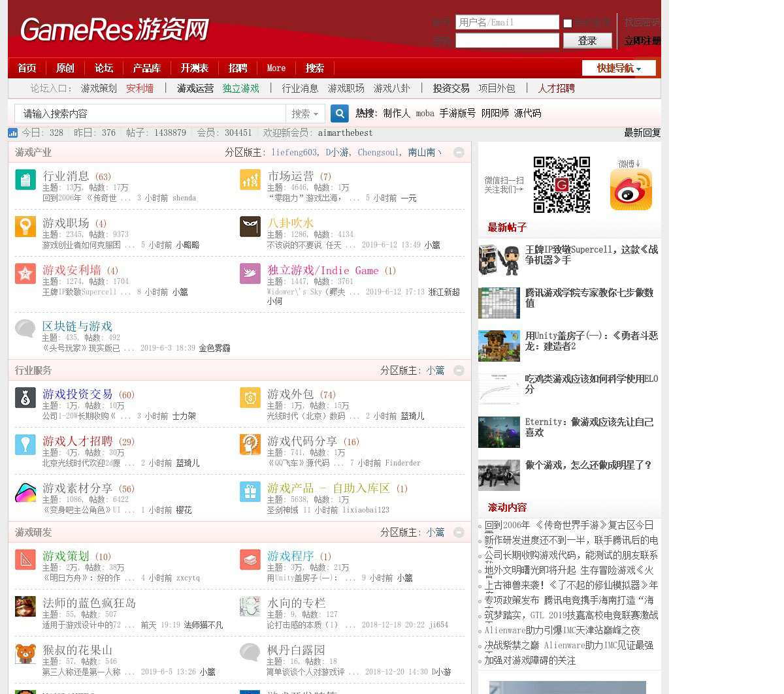This screenshot has width=784, height=694.
Task: Open the 游戏职场 lightbulb icon
Action: 25,227
